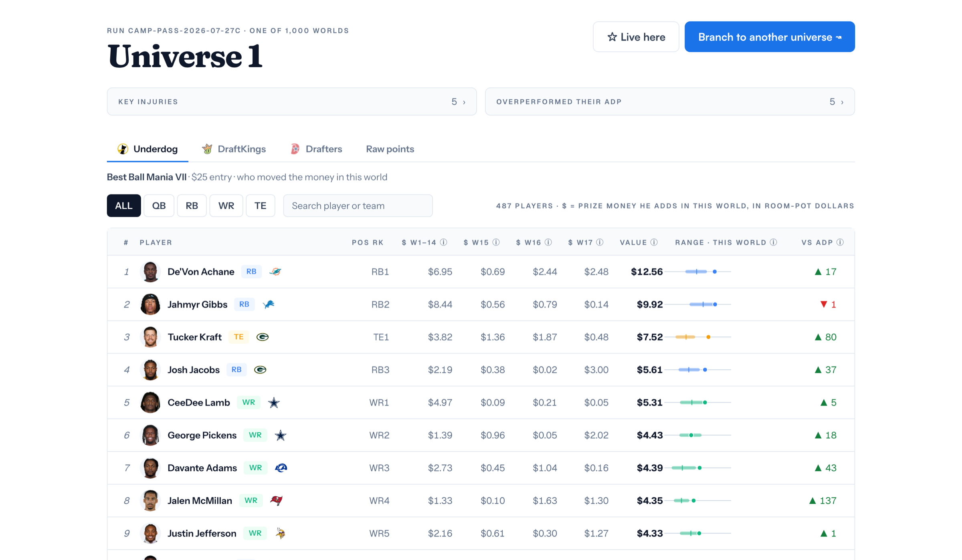
Task: Open the Raw points tab
Action: (x=390, y=149)
